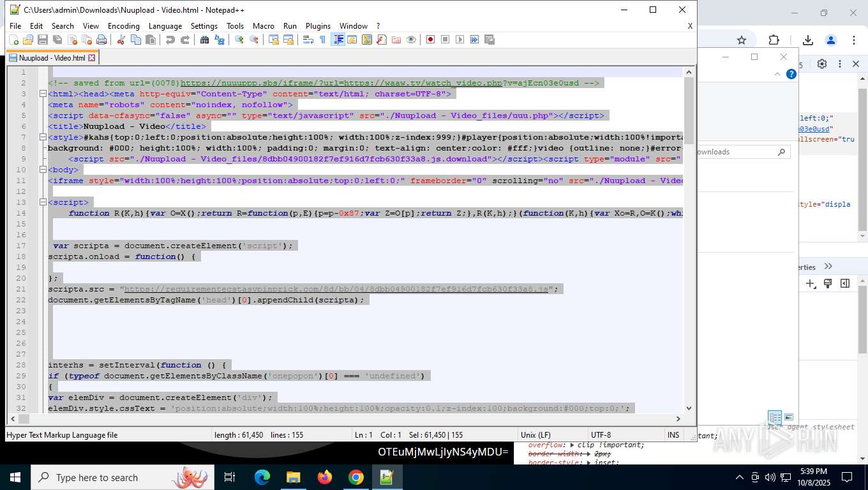Image resolution: width=868 pixels, height=490 pixels.
Task: Paste from clipboard toolbar icon
Action: coord(151,40)
